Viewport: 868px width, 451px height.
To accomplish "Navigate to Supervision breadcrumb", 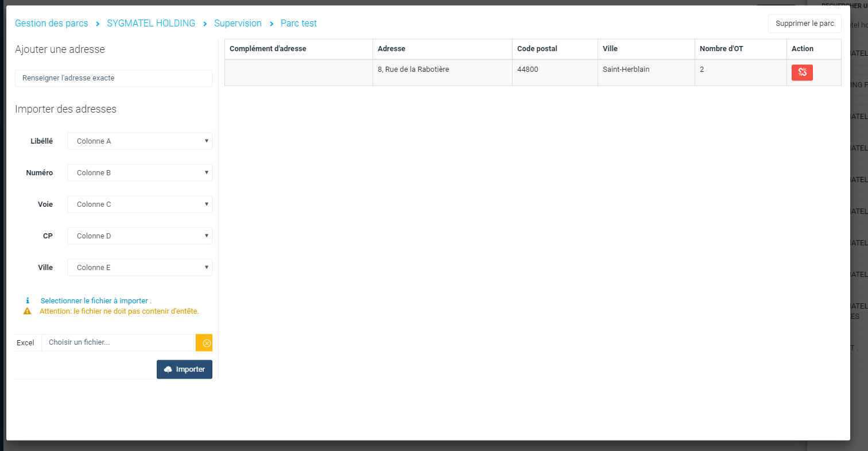I will (x=238, y=24).
